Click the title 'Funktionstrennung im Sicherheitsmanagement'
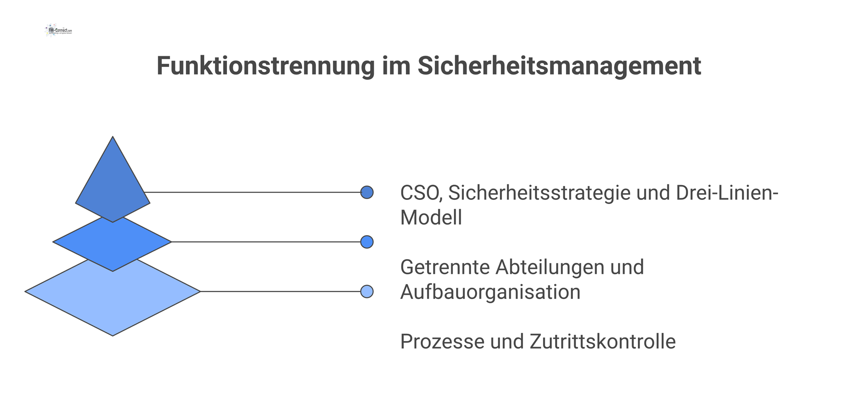The height and width of the screenshot is (403, 868). [429, 66]
